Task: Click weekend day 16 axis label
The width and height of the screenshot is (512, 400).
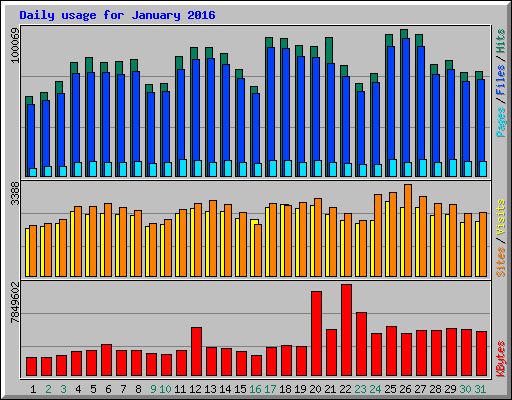Action: [255, 389]
